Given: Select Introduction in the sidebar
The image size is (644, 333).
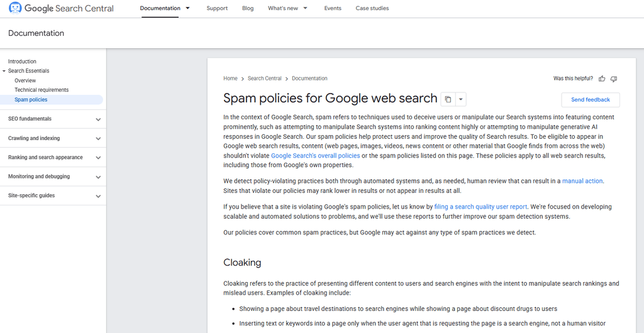Looking at the screenshot, I should [x=22, y=62].
